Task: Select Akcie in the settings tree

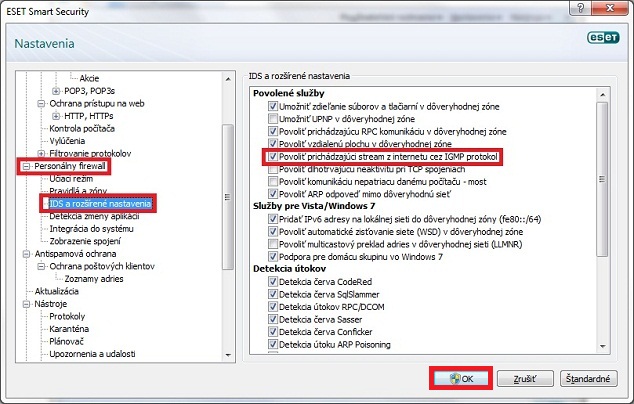Action: click(x=89, y=78)
